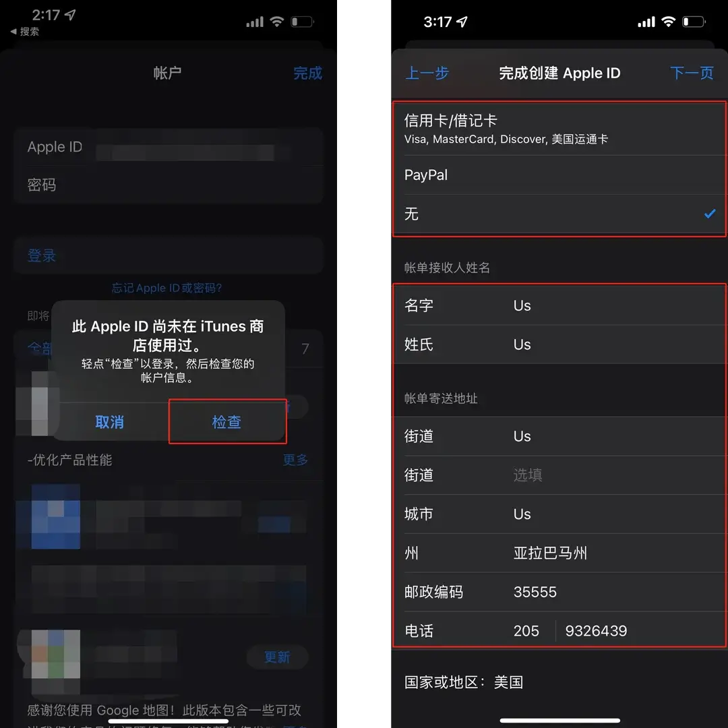Tap the location services arrow in left status bar
728x728 pixels.
(x=69, y=13)
